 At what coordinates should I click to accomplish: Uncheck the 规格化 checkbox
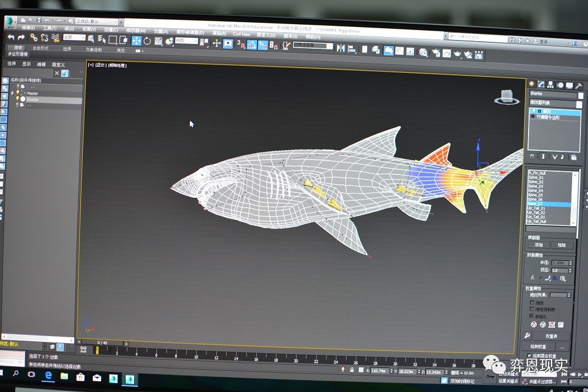click(532, 316)
